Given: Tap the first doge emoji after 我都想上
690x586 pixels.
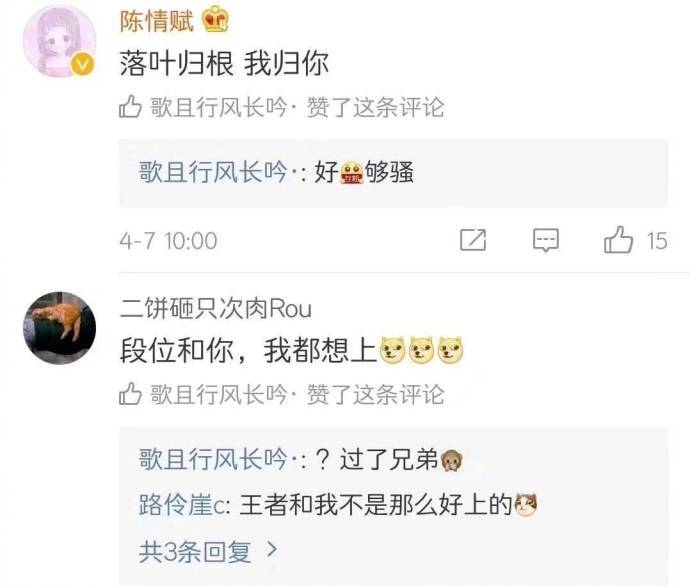Looking at the screenshot, I should point(393,350).
